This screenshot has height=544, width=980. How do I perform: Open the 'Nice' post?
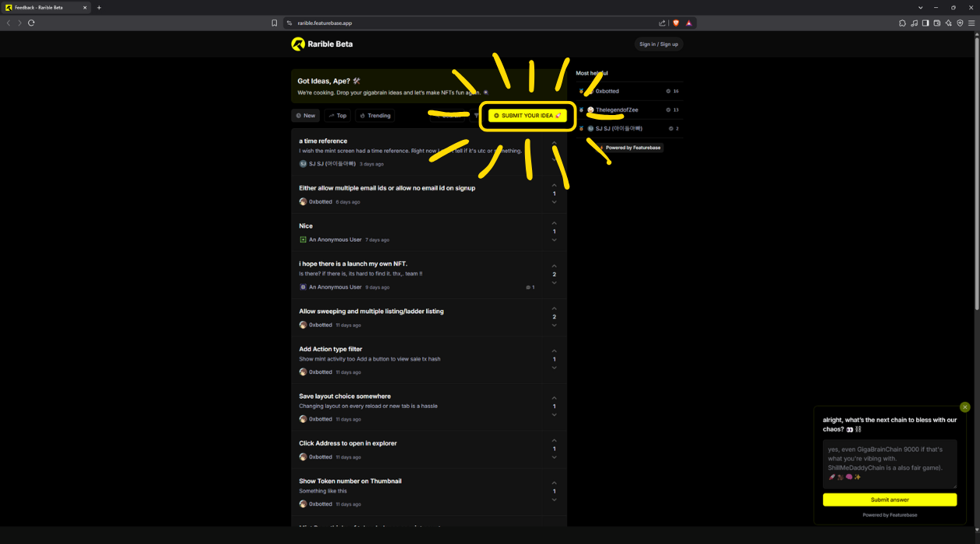[306, 226]
